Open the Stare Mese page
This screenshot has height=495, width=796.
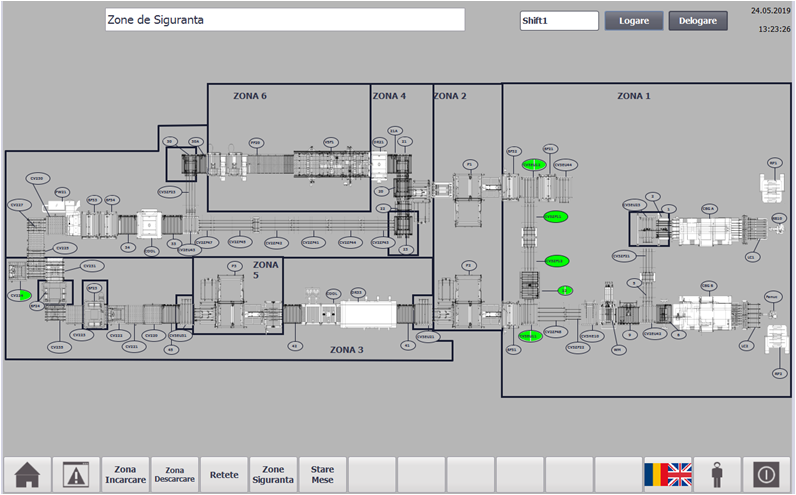pos(322,475)
